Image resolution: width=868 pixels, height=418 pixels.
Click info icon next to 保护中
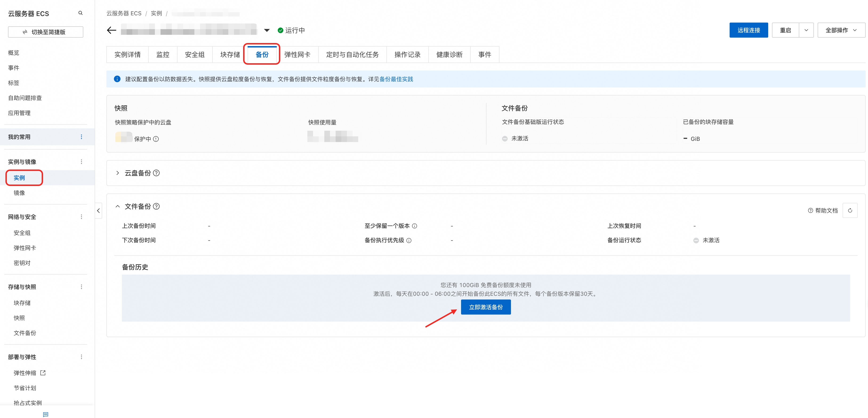click(156, 139)
